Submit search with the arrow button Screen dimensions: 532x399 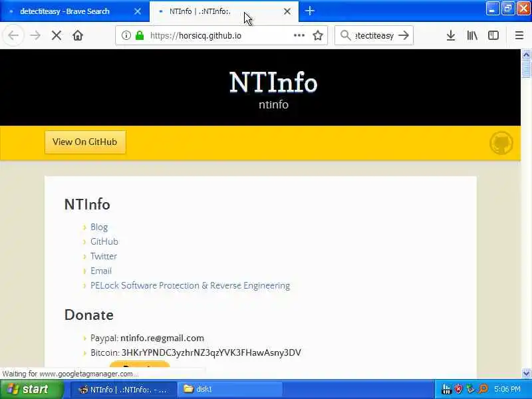pos(404,35)
